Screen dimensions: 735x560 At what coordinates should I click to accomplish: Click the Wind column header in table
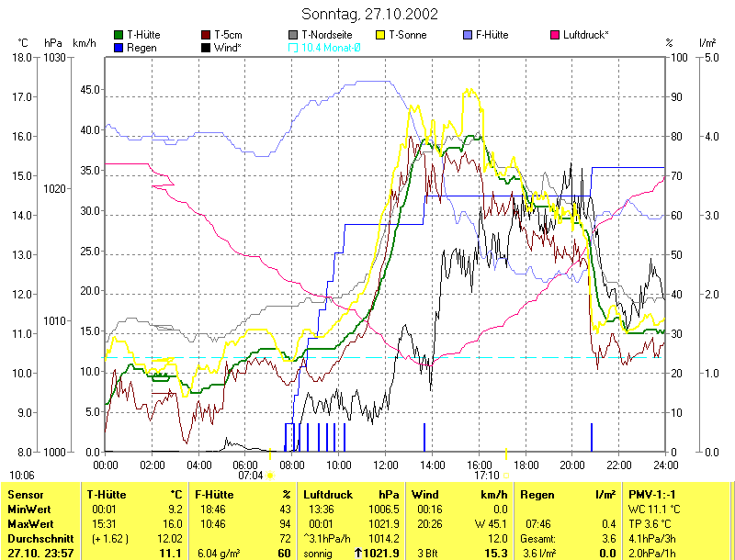(424, 495)
